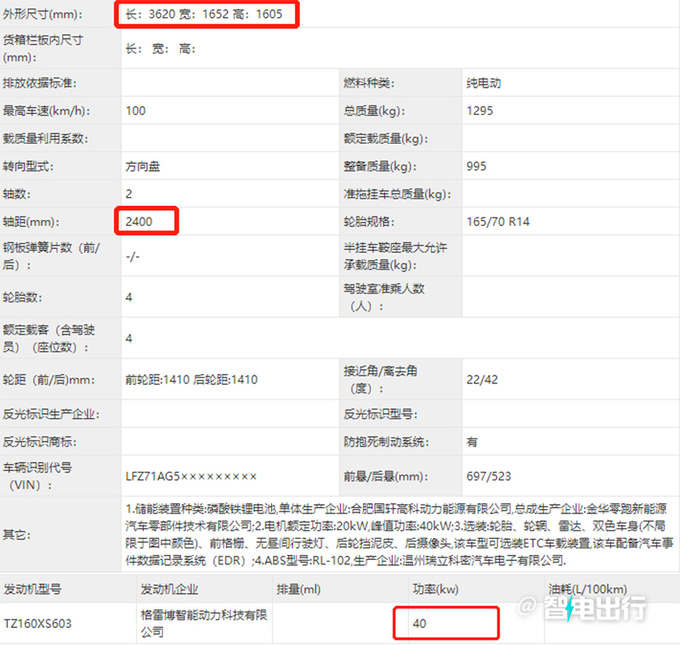Click the 整备质量(kg) label
Screen dimensions: 680x645
380,166
